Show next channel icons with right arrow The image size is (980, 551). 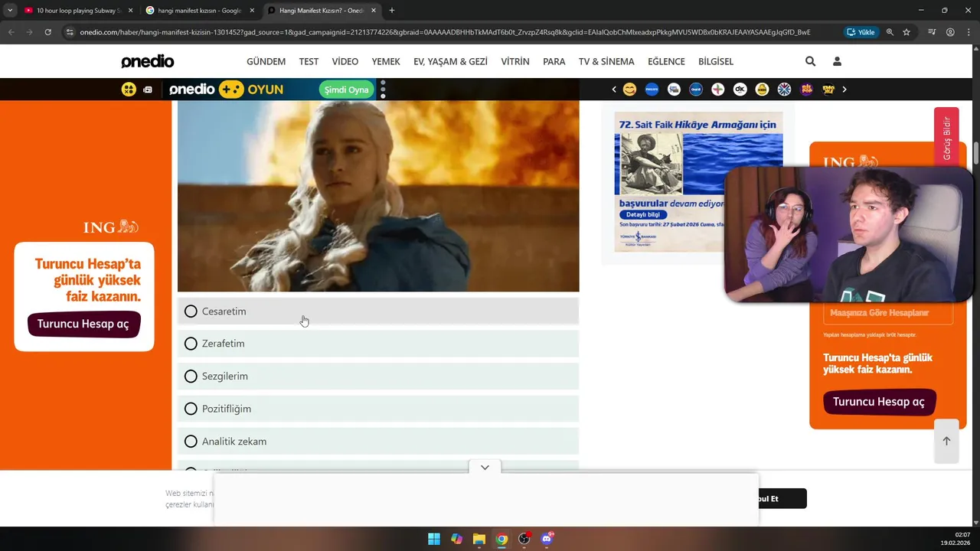point(844,90)
